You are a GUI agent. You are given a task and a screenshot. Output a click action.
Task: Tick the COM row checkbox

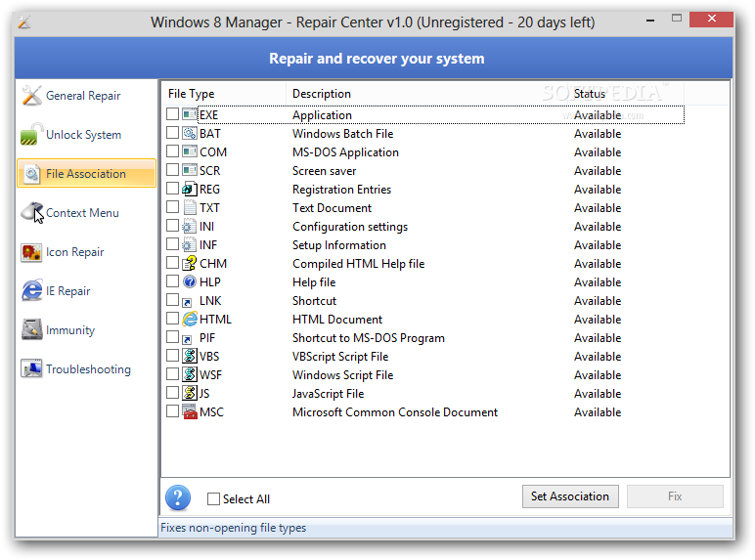tap(172, 151)
